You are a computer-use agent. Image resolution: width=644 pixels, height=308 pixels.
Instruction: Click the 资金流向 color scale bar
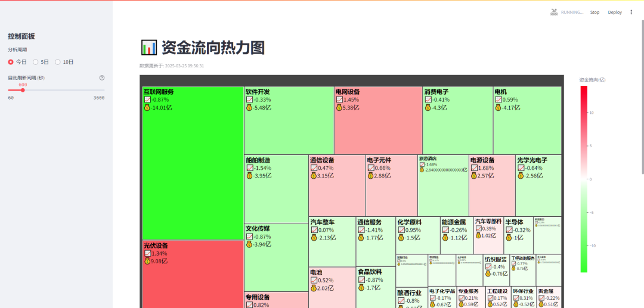click(584, 179)
